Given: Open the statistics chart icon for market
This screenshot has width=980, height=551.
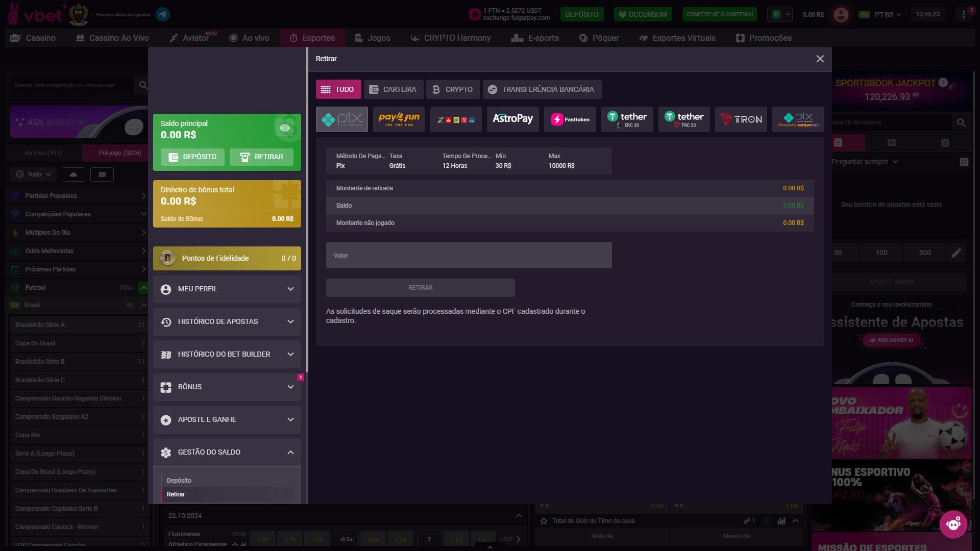Looking at the screenshot, I should coord(781,521).
